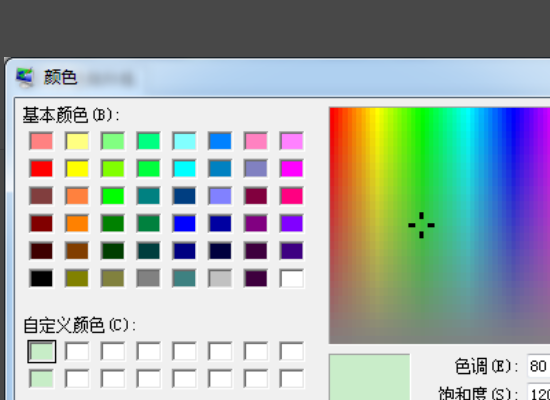Screen dimensions: 550x400
Task: Pick the black basic color swatch
Action: tap(41, 278)
